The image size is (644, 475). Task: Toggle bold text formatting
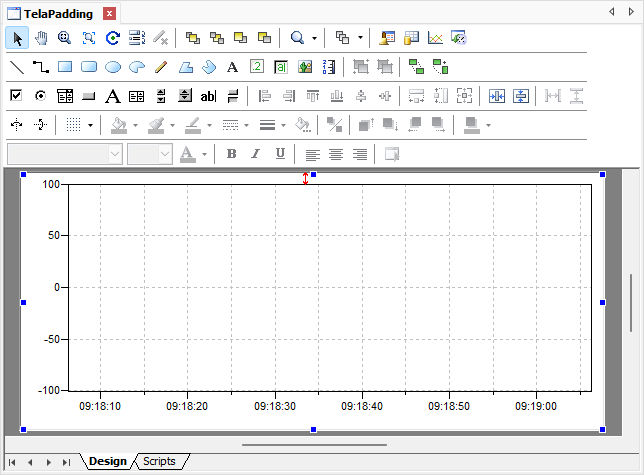pyautogui.click(x=232, y=154)
